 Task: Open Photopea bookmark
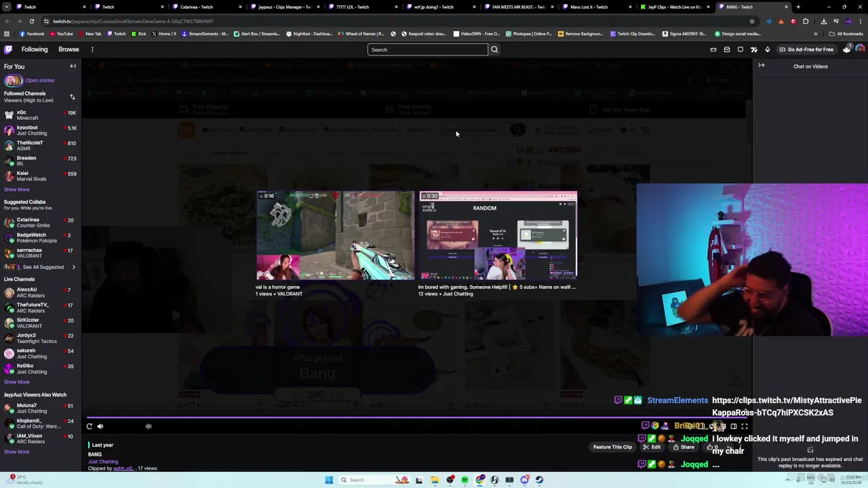click(x=530, y=33)
